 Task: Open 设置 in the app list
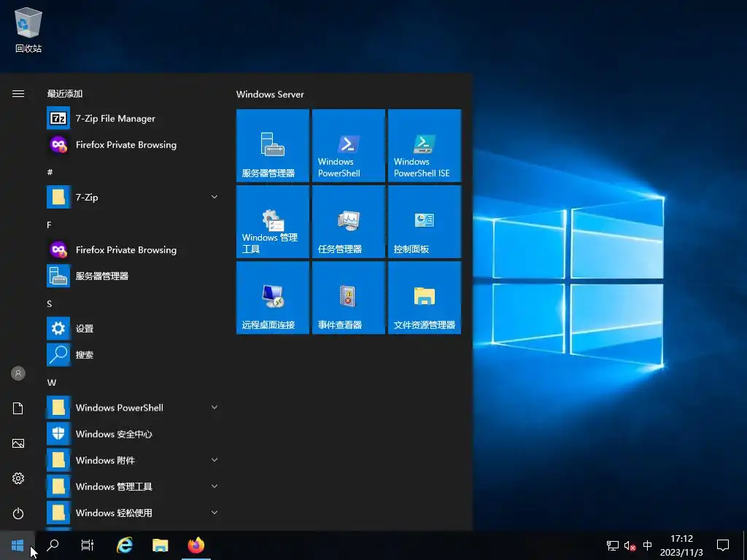[133, 329]
